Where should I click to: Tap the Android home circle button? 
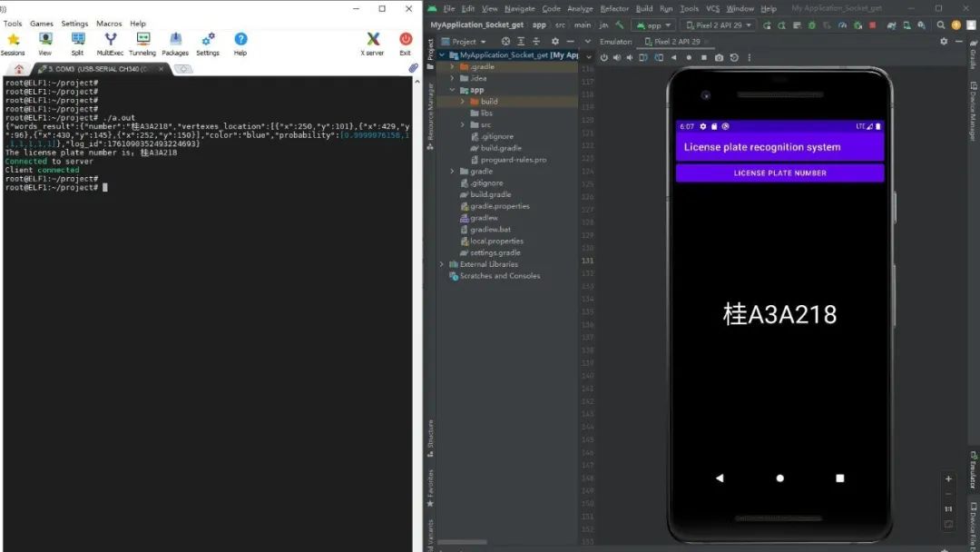tap(779, 478)
